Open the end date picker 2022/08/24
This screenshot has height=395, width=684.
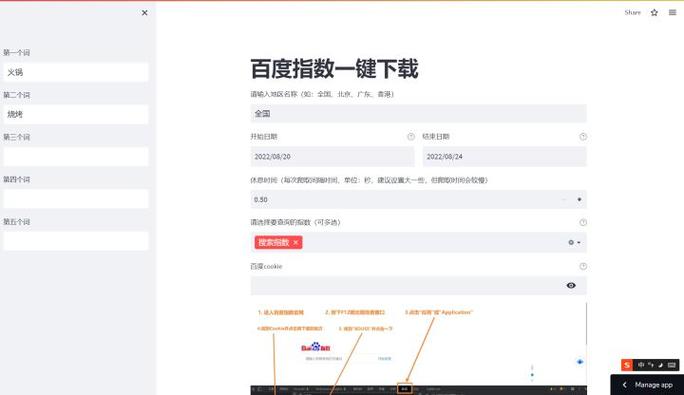505,157
